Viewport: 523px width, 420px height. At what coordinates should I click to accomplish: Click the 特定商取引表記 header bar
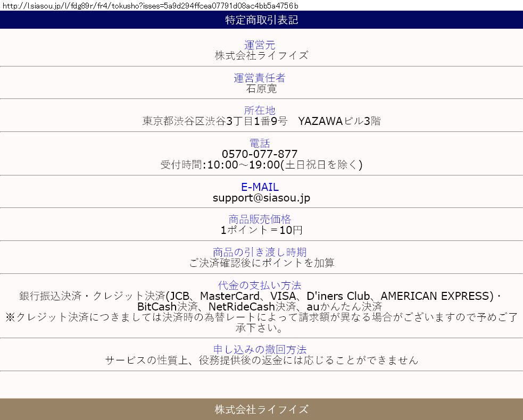[x=261, y=20]
